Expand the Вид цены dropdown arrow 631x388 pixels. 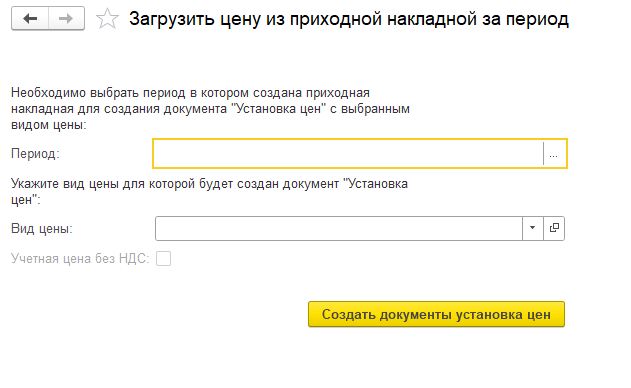point(533,228)
